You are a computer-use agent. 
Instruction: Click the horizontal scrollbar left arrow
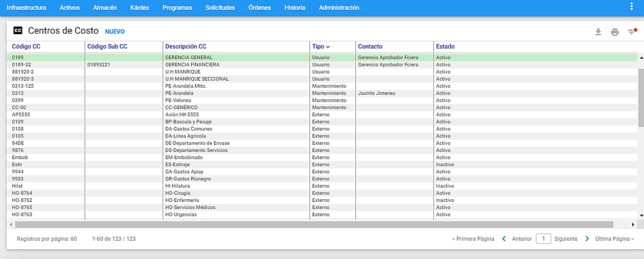pos(11,224)
